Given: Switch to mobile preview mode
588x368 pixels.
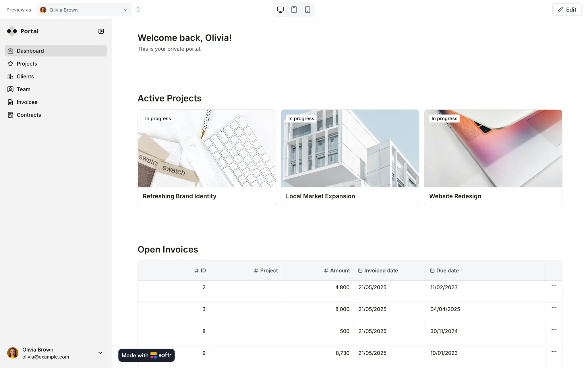Looking at the screenshot, I should 307,9.
